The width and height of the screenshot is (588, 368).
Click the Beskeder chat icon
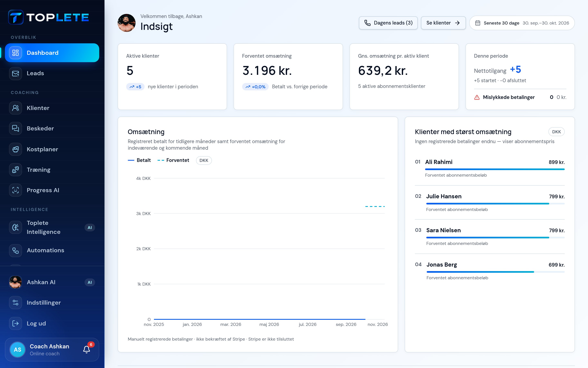tap(16, 128)
